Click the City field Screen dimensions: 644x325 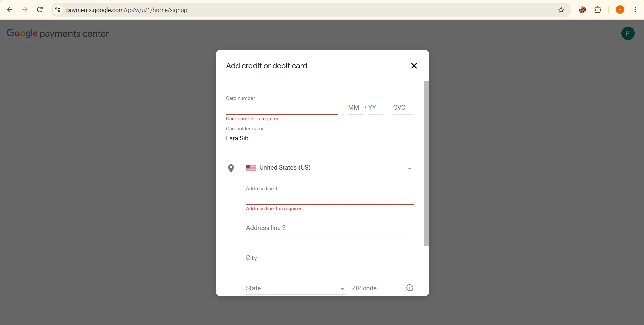click(x=330, y=258)
